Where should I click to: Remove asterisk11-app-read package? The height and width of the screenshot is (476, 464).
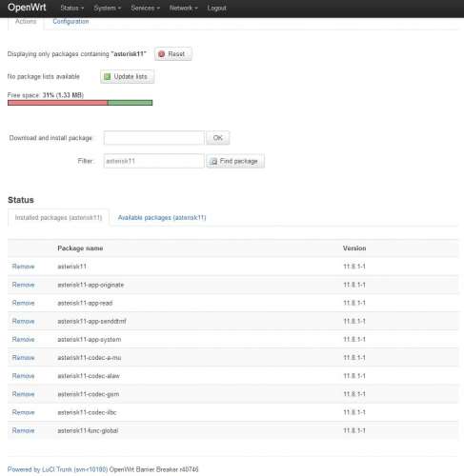click(x=23, y=303)
